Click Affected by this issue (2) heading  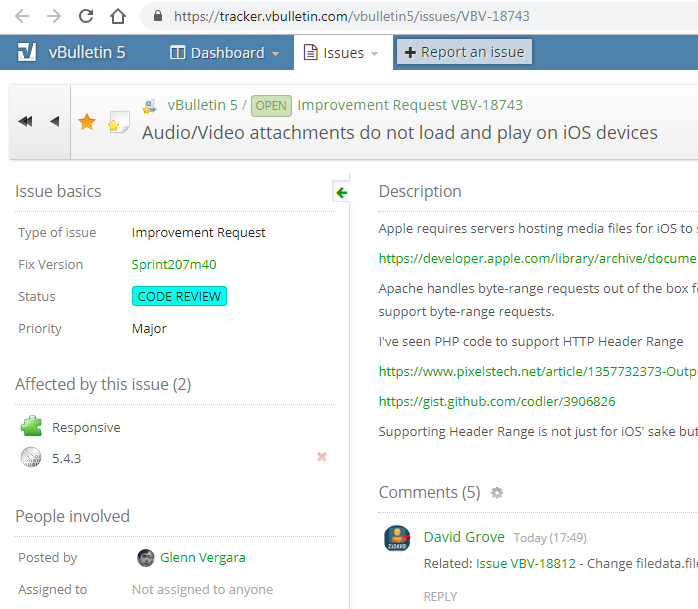pos(103,384)
